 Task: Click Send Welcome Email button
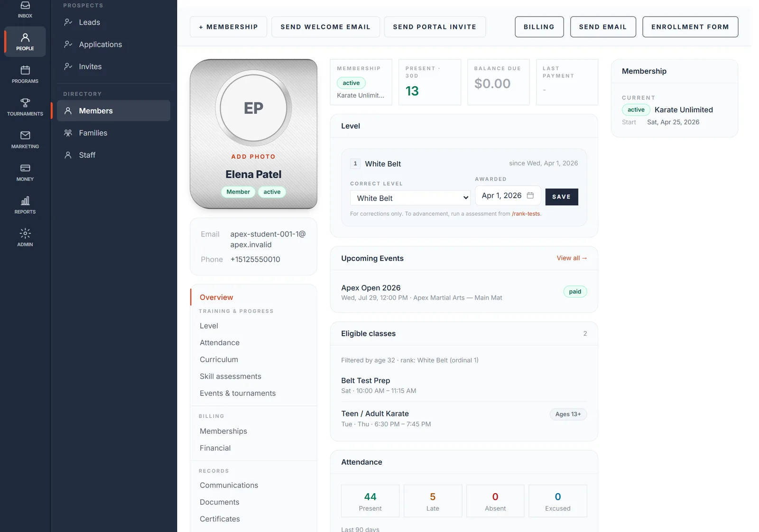tap(325, 27)
